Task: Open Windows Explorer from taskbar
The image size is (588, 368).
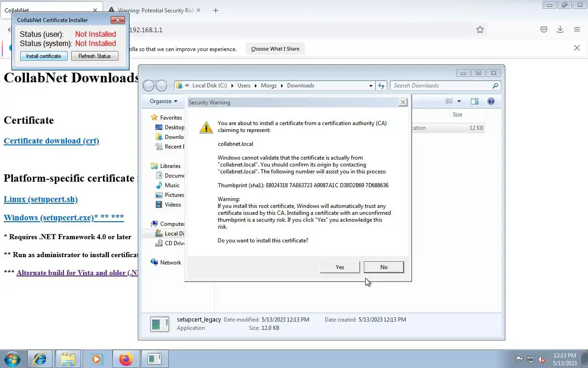Action: click(x=68, y=359)
